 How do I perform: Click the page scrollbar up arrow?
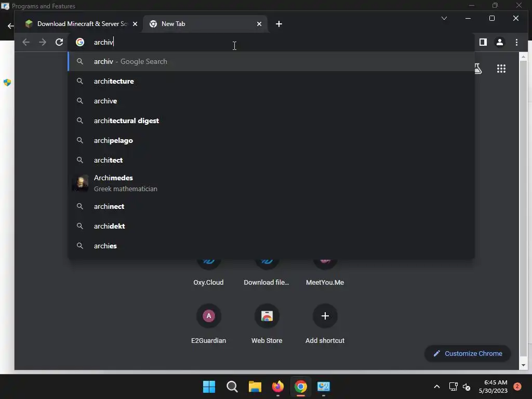click(523, 56)
